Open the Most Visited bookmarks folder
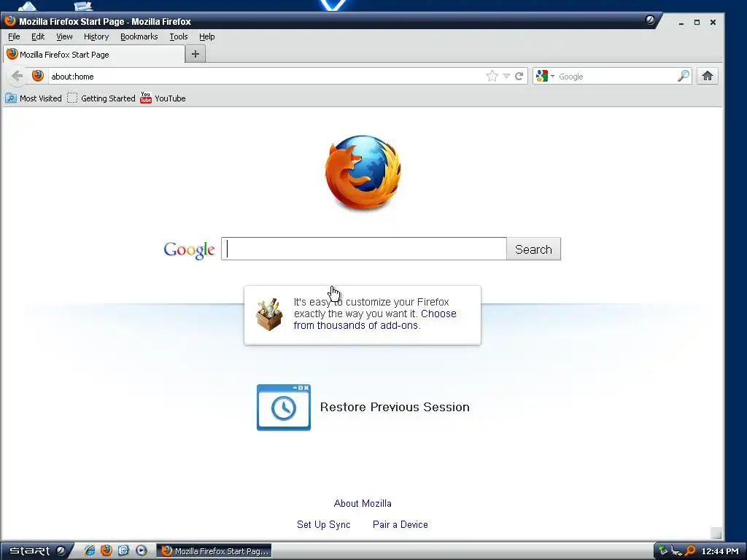The height and width of the screenshot is (560, 747). point(34,98)
